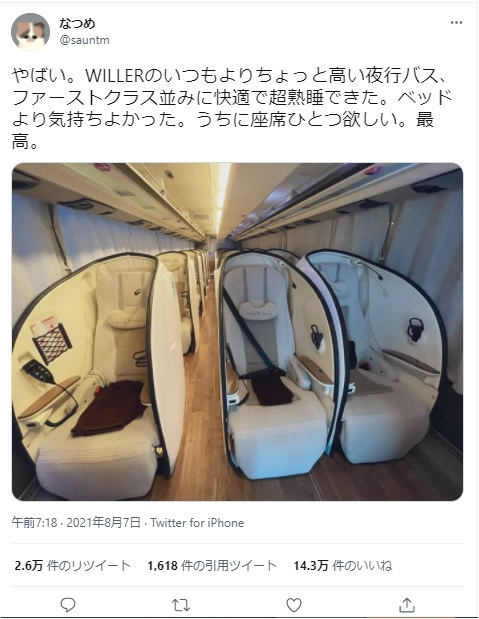Screen dimensions: 479x619
Task: Click the retweet arrows icon
Action: (181, 604)
